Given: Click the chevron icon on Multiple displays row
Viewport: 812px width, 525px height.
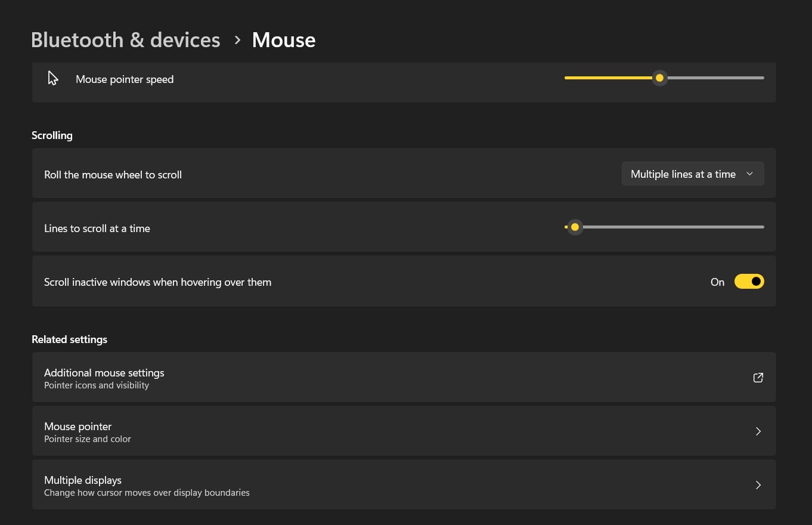Looking at the screenshot, I should point(758,485).
